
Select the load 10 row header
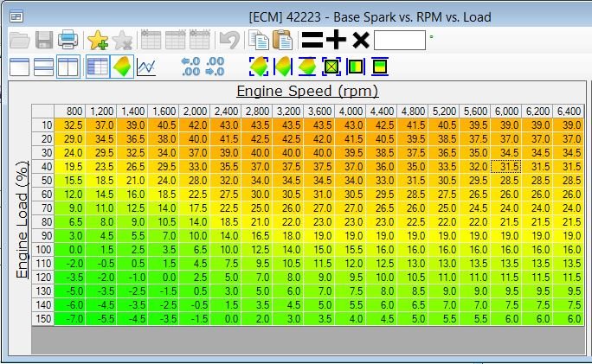tap(42, 125)
